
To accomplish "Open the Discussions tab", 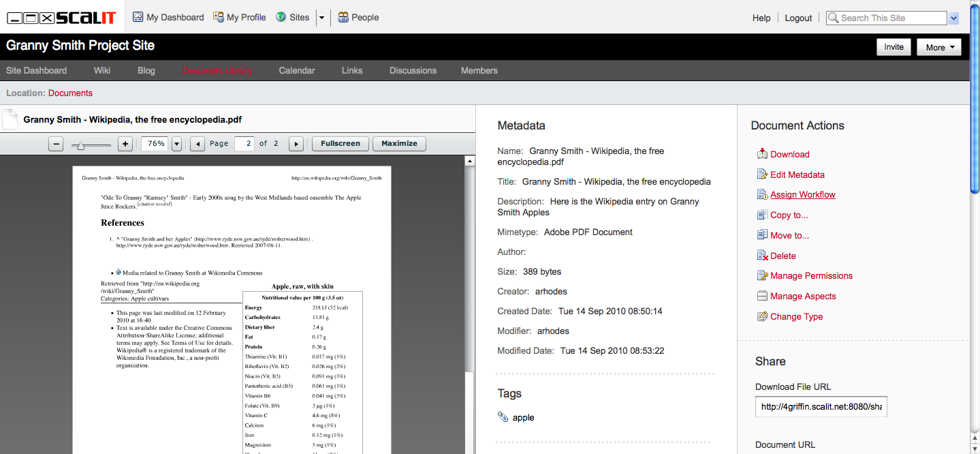I will click(413, 70).
